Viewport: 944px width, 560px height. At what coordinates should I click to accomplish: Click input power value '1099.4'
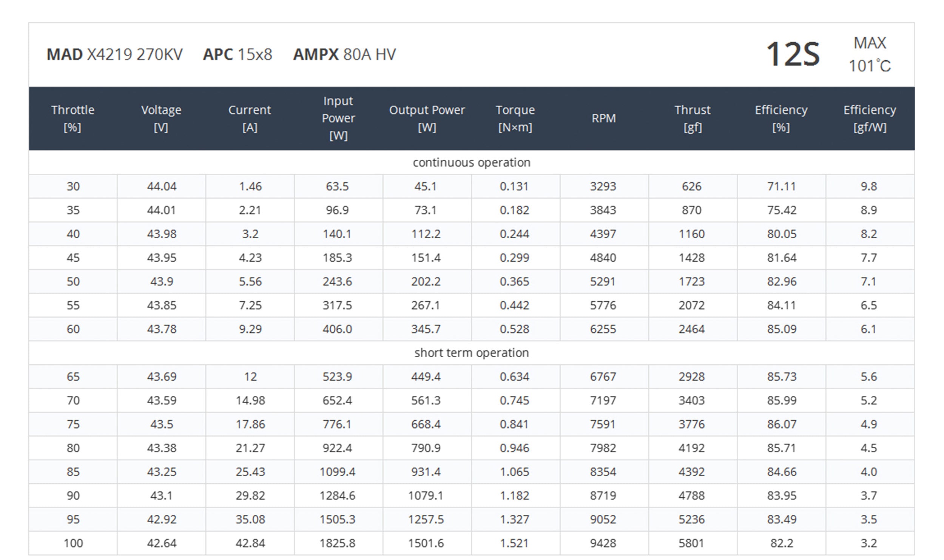(338, 472)
